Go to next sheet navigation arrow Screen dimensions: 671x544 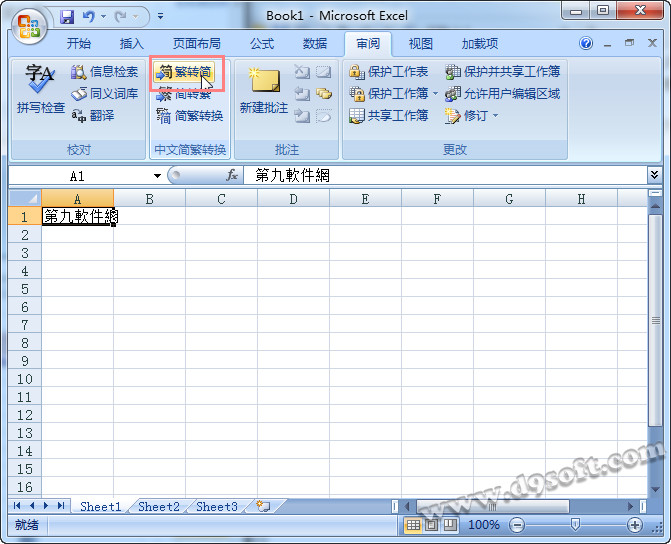[x=46, y=506]
